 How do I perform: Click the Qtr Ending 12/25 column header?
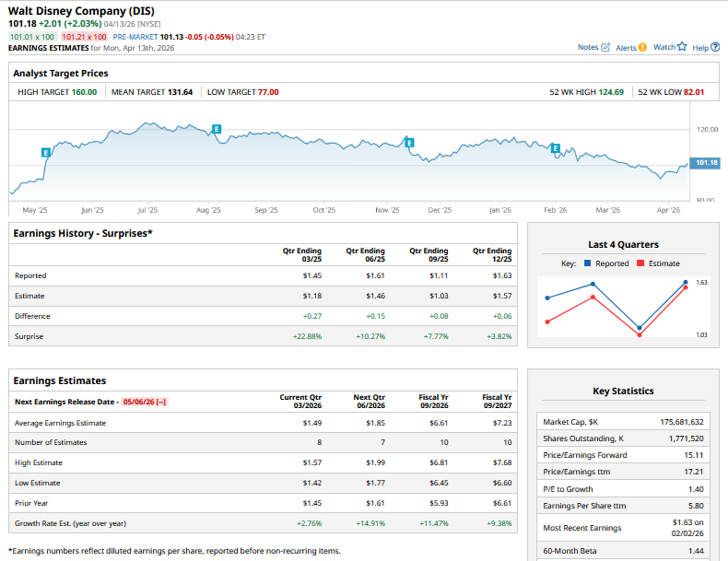pyautogui.click(x=491, y=255)
